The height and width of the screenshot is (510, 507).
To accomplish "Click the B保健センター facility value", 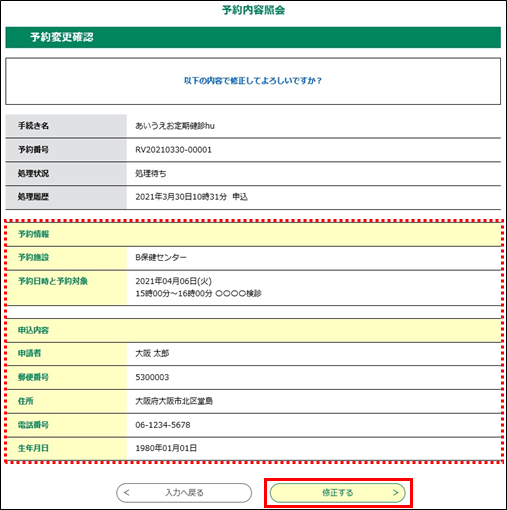I will tap(161, 257).
